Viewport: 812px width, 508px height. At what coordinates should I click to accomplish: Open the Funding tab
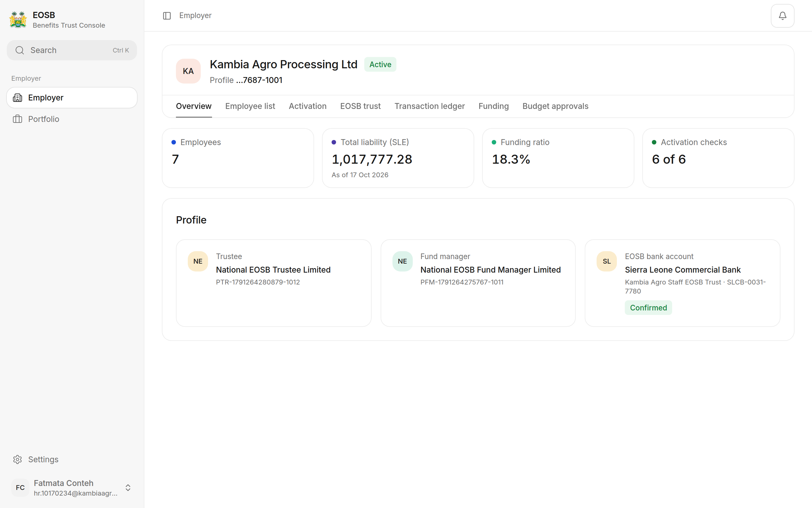click(494, 106)
